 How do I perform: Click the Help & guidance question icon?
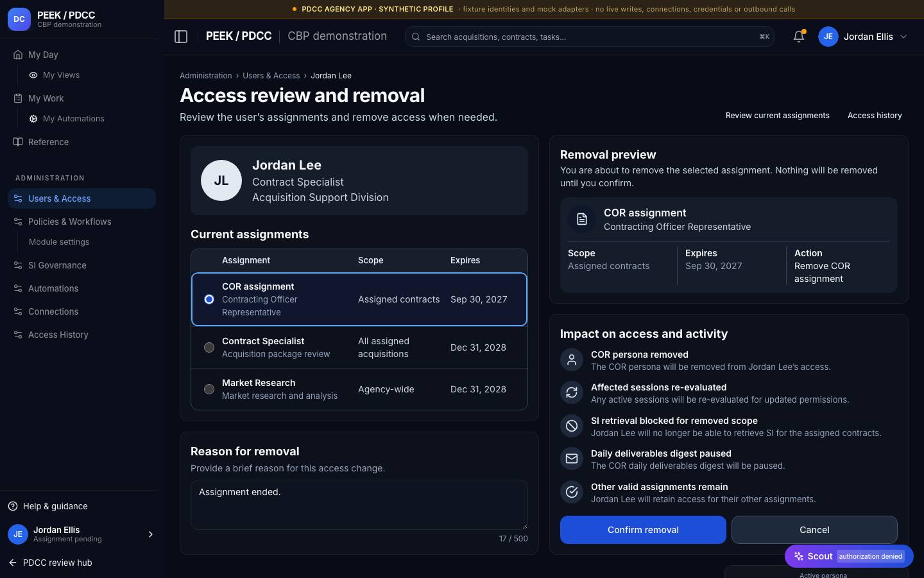(x=13, y=506)
